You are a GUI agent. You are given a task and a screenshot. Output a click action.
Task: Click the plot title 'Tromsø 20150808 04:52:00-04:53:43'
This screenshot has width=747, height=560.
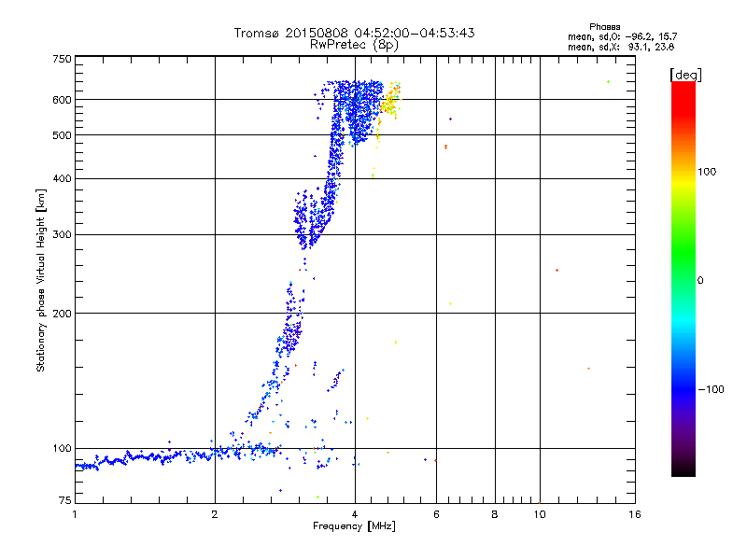click(x=354, y=33)
